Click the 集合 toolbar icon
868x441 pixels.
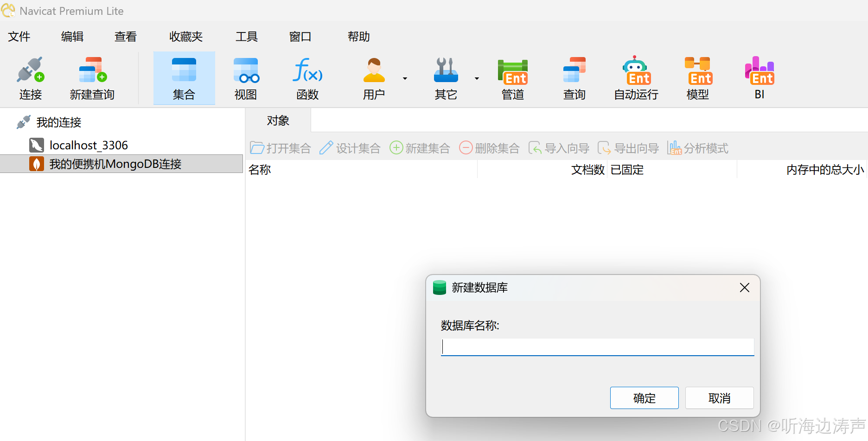point(184,78)
